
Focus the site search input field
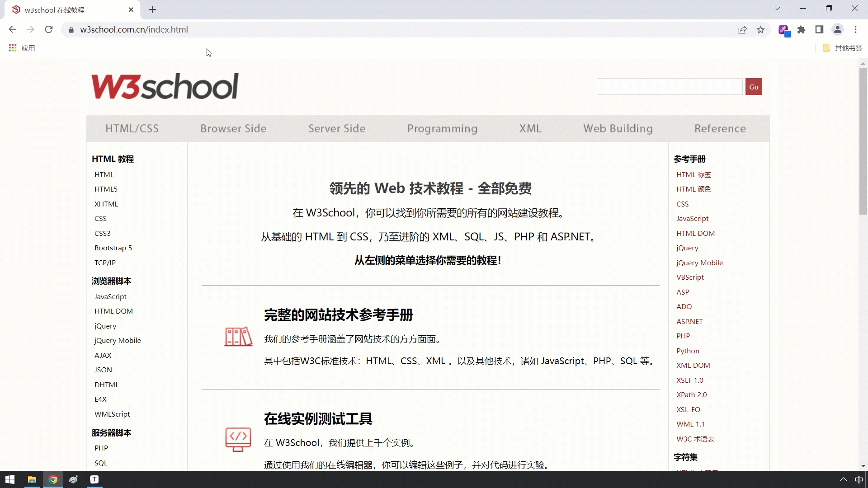(669, 87)
